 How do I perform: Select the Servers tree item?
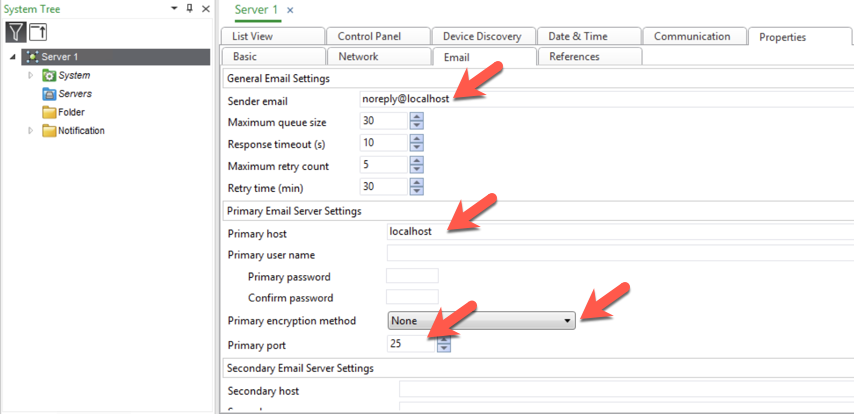(75, 94)
